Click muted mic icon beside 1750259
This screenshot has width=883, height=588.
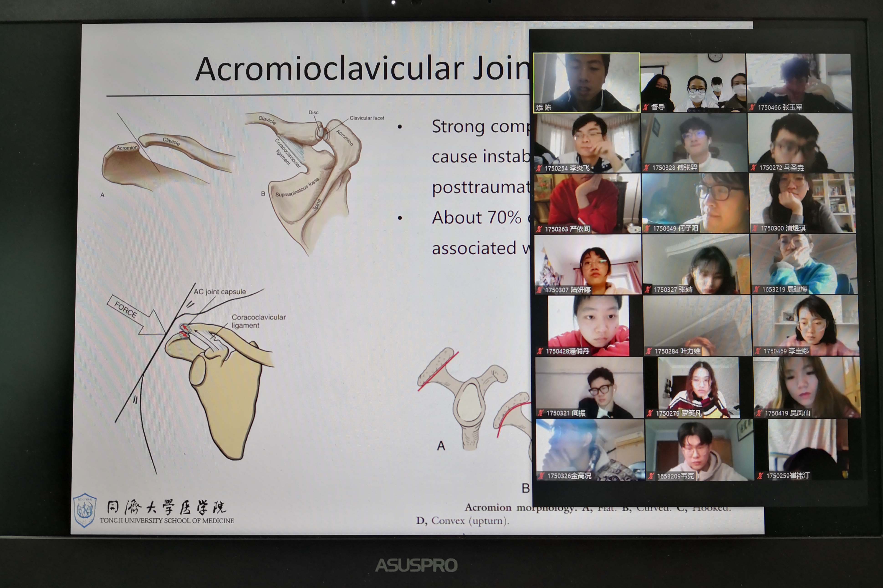[x=760, y=475]
